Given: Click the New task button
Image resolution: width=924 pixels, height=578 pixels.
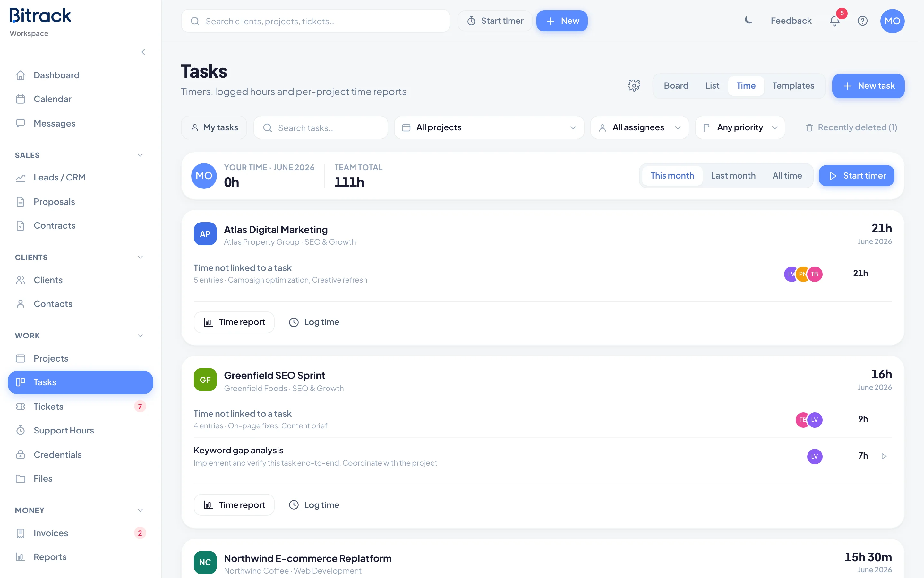Looking at the screenshot, I should coord(868,86).
